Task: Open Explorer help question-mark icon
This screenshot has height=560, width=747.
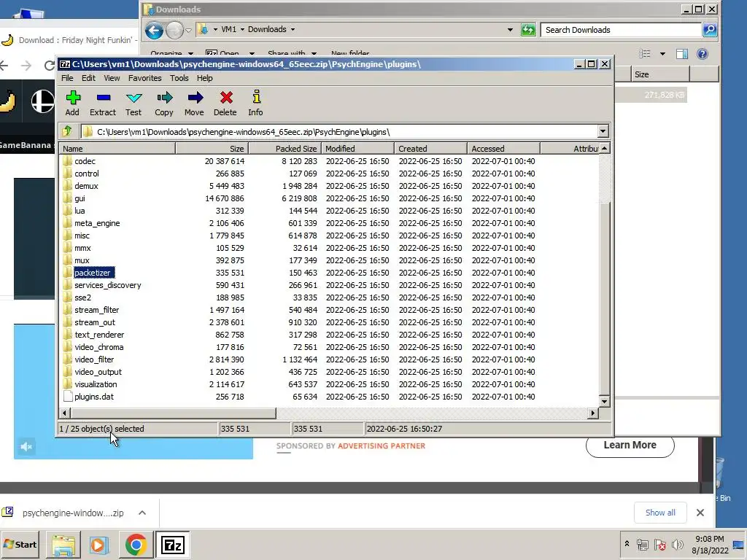Action: tap(703, 54)
